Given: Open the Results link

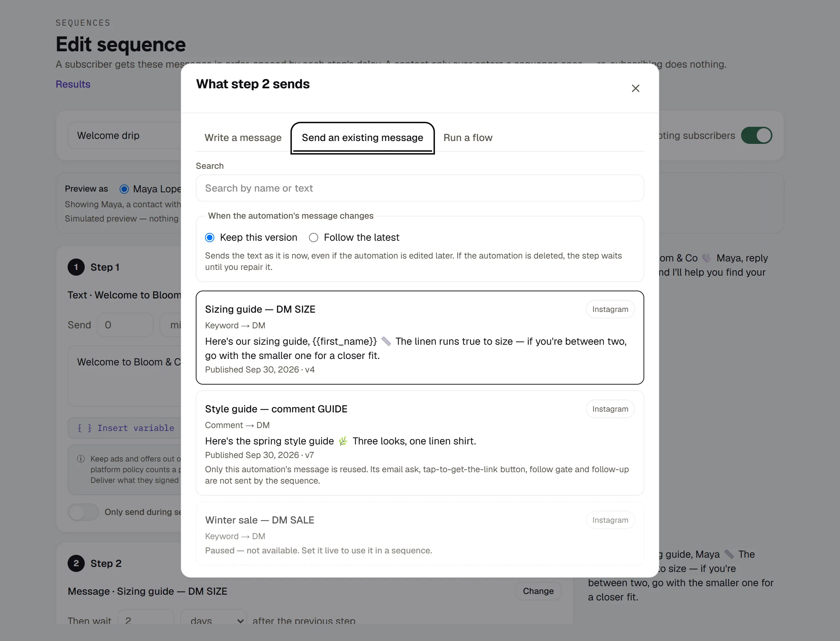Looking at the screenshot, I should point(73,84).
